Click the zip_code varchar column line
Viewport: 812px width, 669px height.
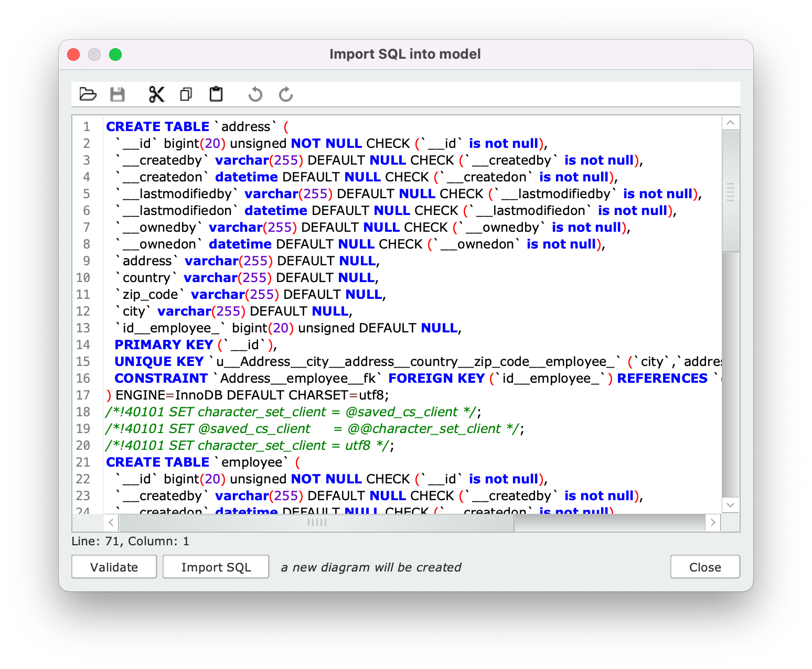250,295
